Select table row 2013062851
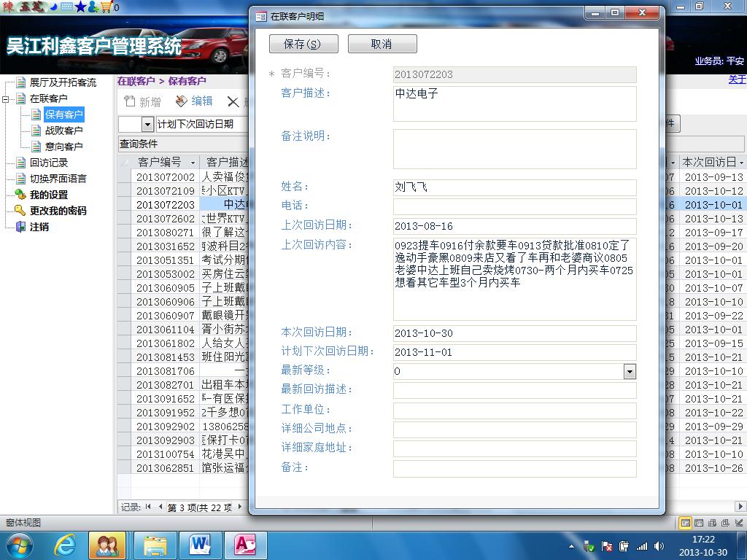This screenshot has width=747, height=560. [166, 468]
